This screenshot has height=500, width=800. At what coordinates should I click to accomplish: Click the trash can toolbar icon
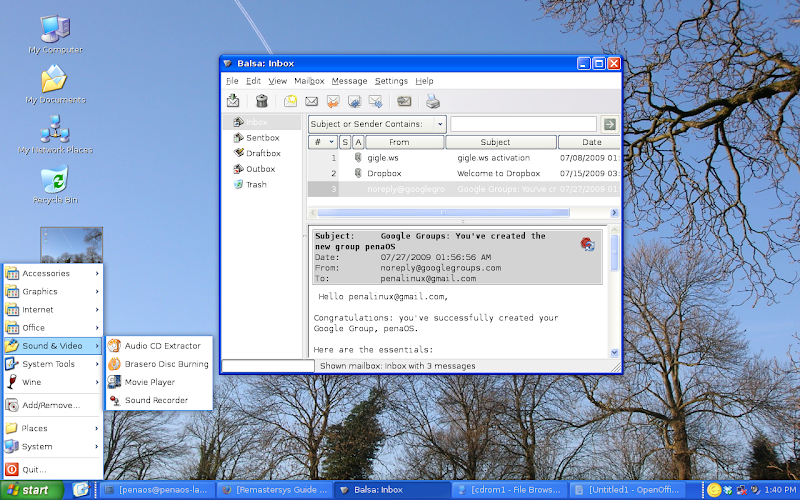pos(261,101)
